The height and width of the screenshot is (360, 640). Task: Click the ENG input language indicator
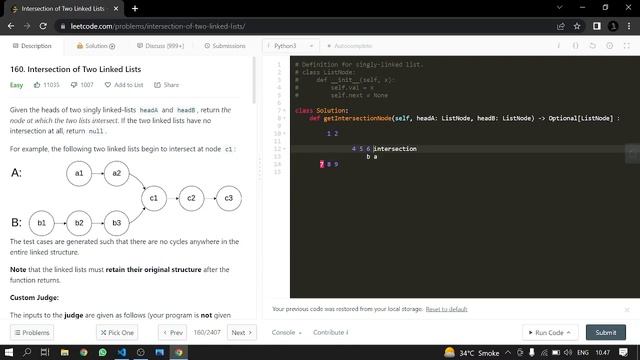point(583,352)
